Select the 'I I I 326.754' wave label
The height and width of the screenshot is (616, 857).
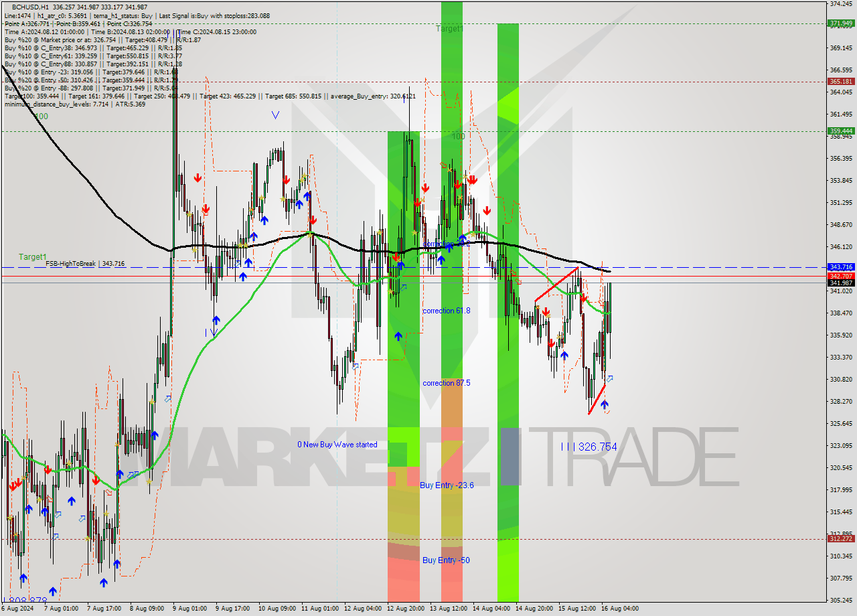[589, 447]
